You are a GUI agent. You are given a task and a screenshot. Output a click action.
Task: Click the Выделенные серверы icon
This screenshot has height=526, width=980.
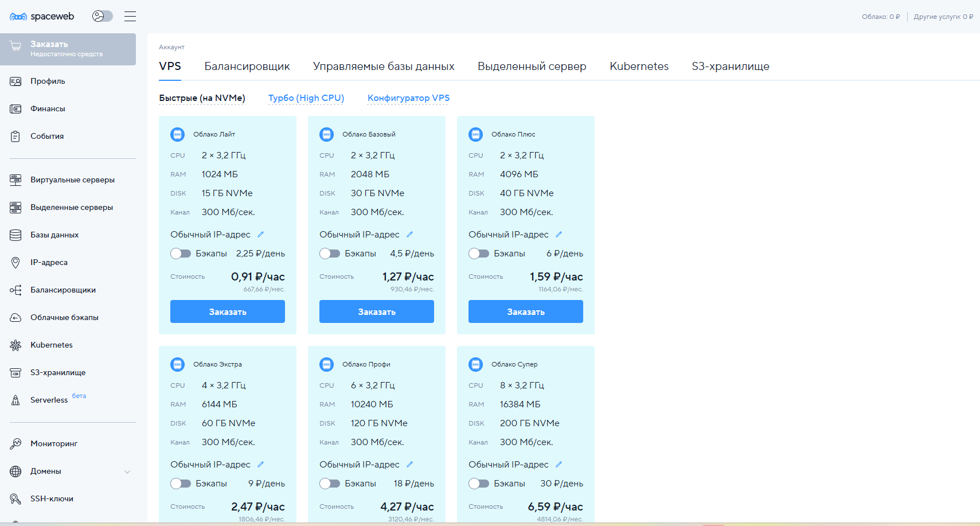pos(15,208)
